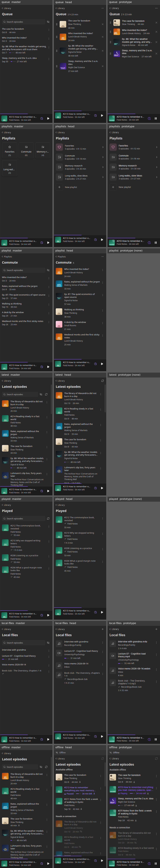The image size is (160, 868).
Task: Toggle hide-played eye icon in offline master
Action: pyautogui.click(x=41, y=767)
